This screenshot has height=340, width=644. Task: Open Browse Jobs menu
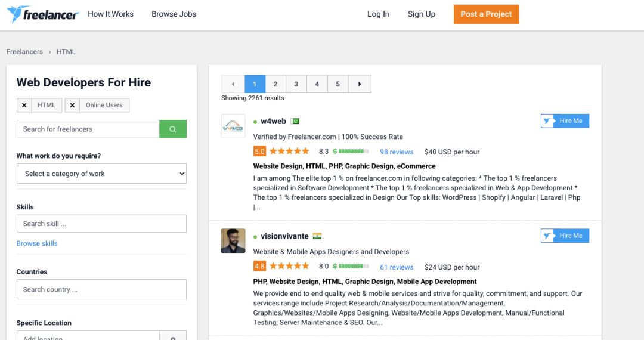[174, 14]
